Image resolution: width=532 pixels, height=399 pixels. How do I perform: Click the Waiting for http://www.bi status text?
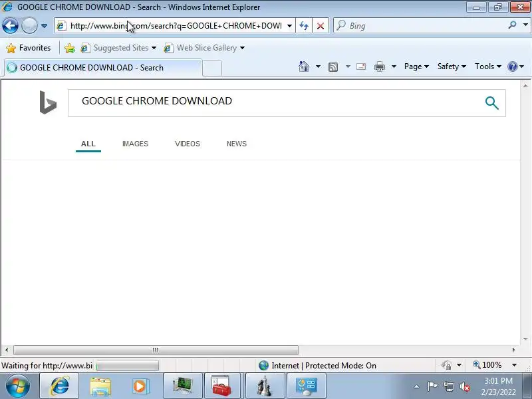pos(47,366)
